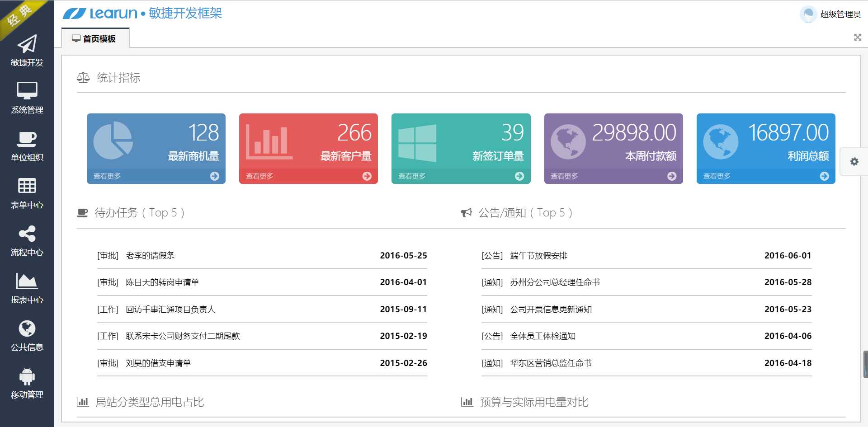The image size is (868, 427).
Task: Open task 回访千事汇通项目负责人
Action: (170, 310)
